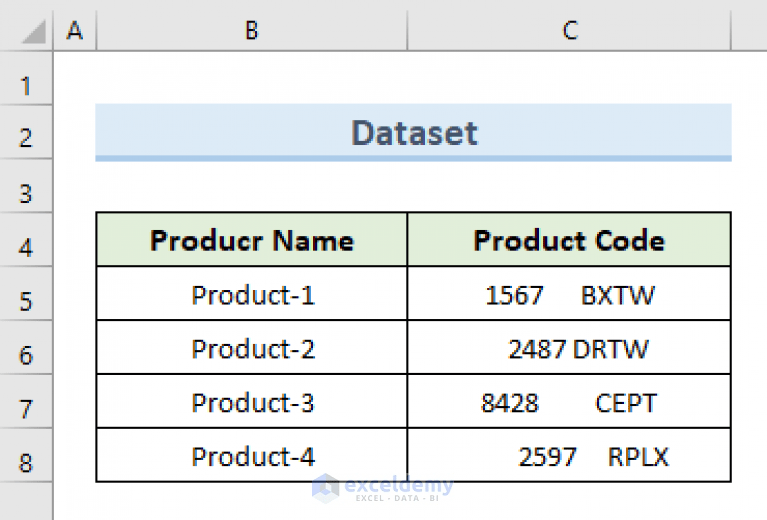Select the cell containing 2487 DRTW
The height and width of the screenshot is (520, 767).
click(569, 347)
